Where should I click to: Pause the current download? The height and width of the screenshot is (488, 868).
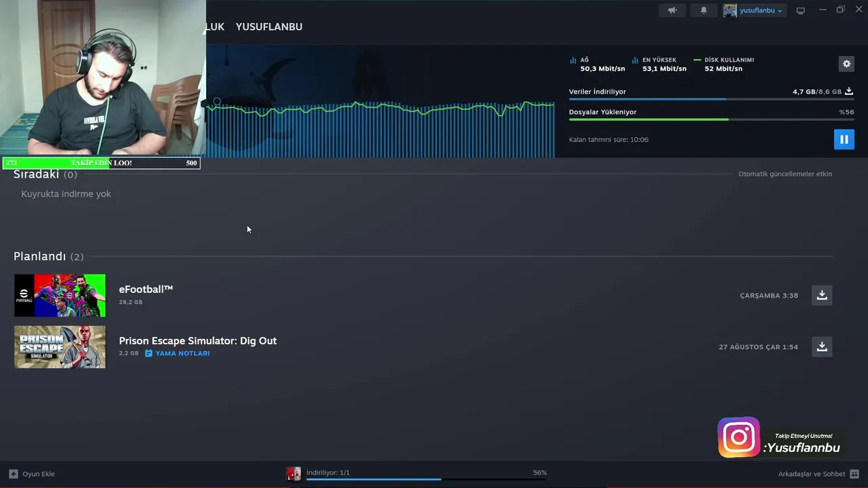coord(844,140)
